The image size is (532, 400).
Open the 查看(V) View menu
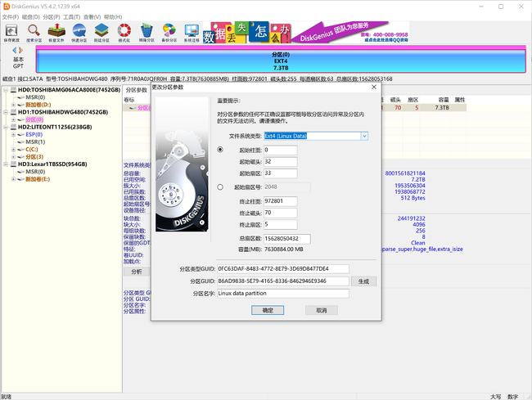(x=92, y=17)
